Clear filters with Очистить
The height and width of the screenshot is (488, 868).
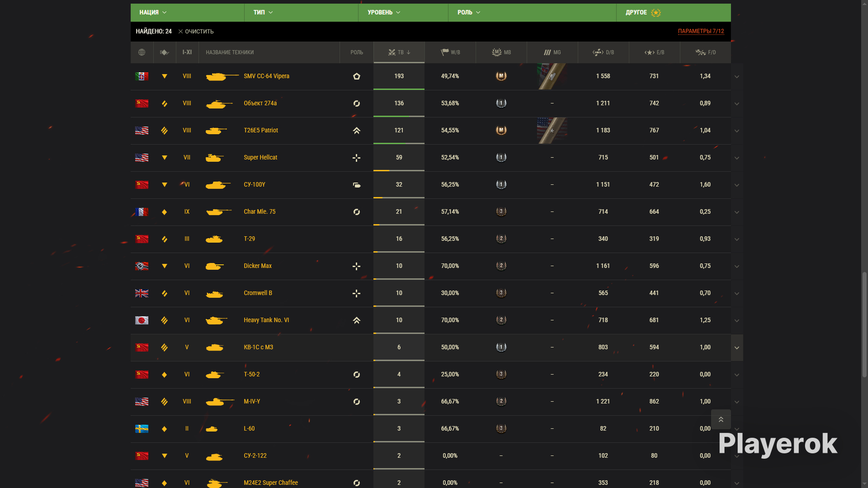(196, 31)
